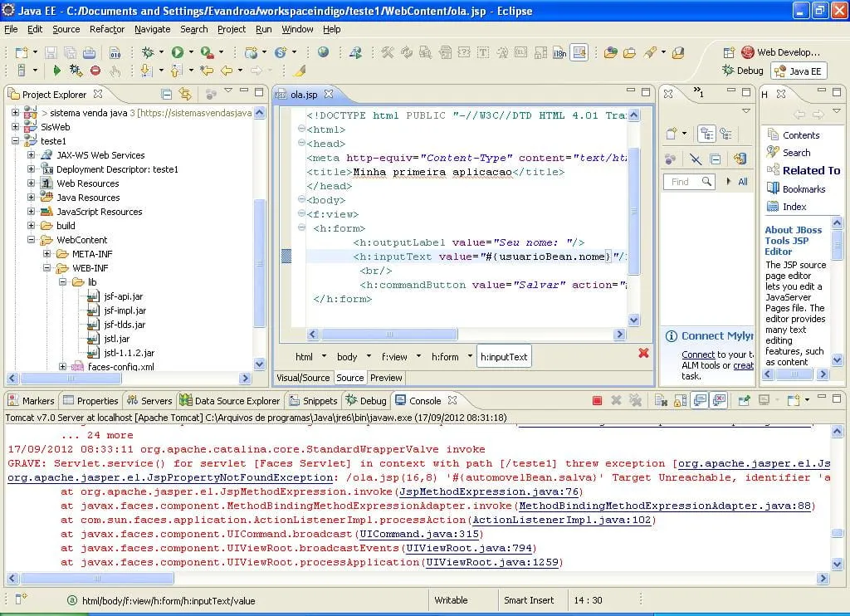
Task: Click the Connect link in Mylyn panel
Action: pos(698,354)
